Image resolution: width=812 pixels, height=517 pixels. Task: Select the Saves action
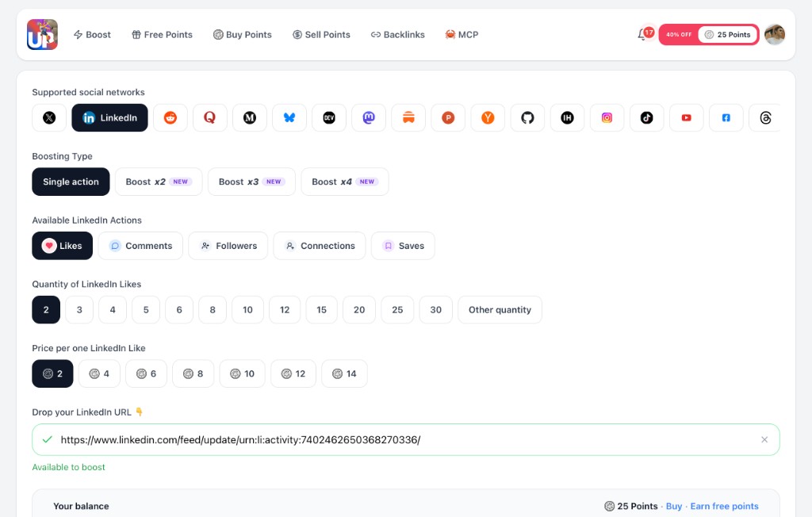(x=403, y=246)
